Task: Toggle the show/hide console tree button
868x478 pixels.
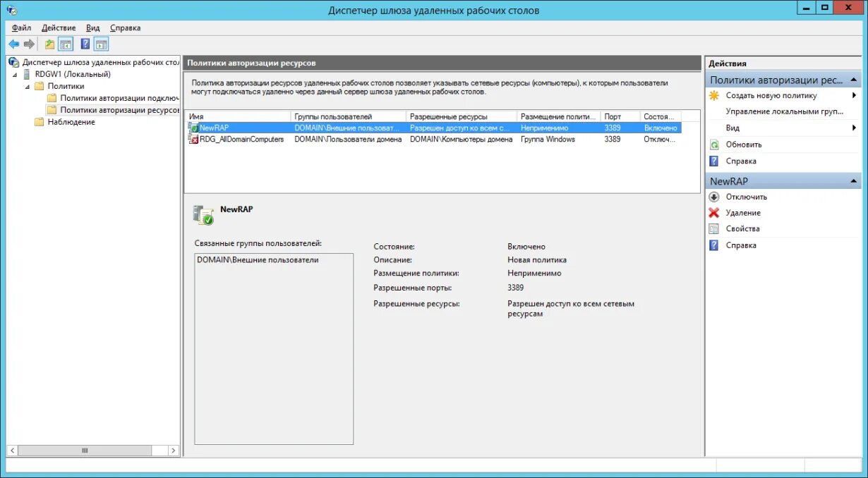Action: coord(66,44)
